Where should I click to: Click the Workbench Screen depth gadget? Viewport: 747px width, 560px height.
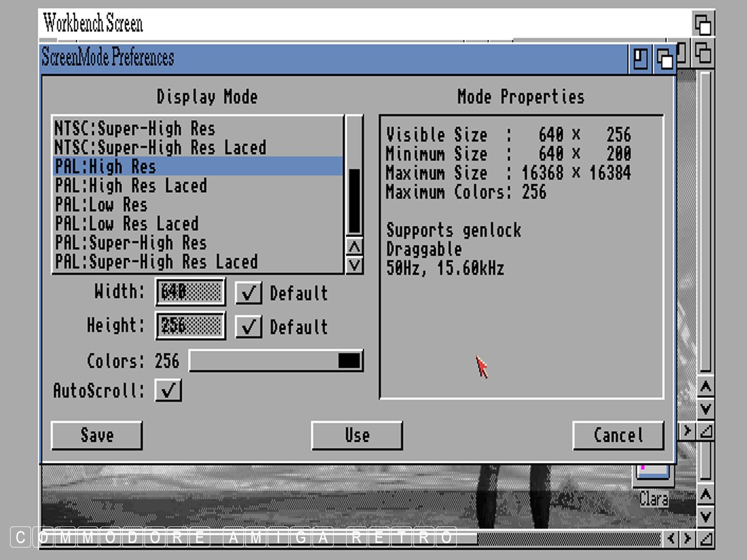703,24
